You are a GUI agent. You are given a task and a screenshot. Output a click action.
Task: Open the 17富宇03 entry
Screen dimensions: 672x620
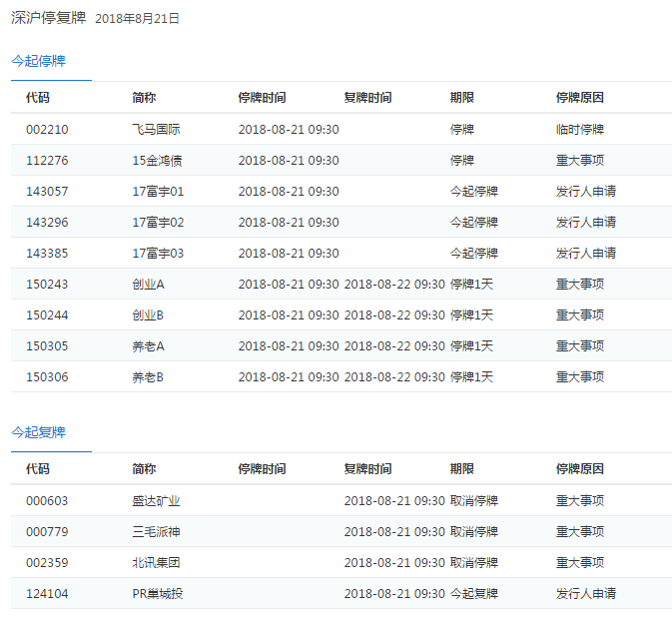[x=158, y=254]
